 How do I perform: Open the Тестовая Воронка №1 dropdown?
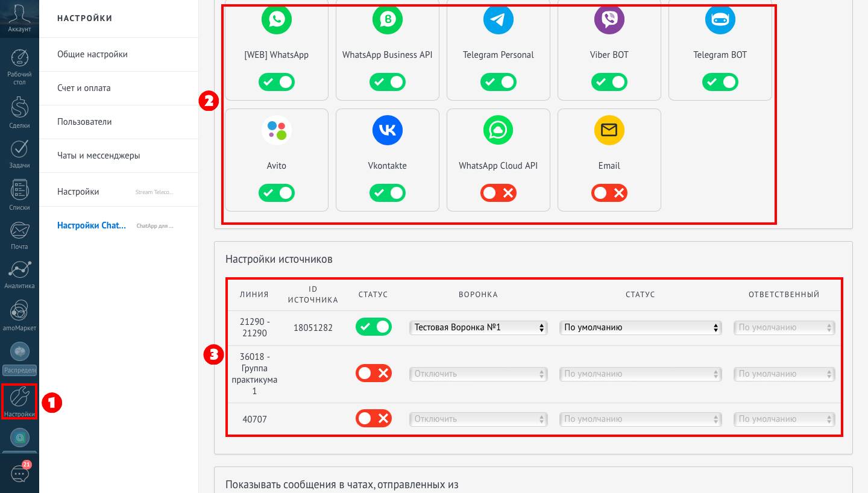coord(478,328)
